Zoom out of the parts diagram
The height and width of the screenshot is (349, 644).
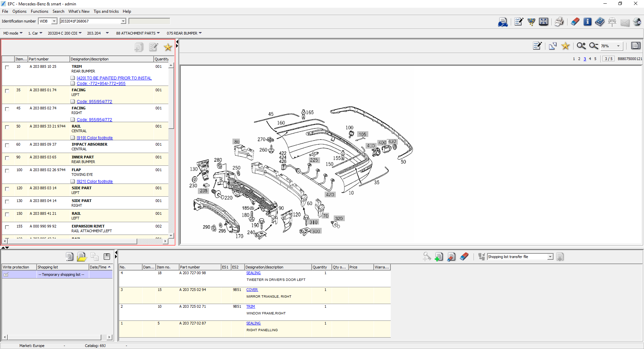pos(593,46)
